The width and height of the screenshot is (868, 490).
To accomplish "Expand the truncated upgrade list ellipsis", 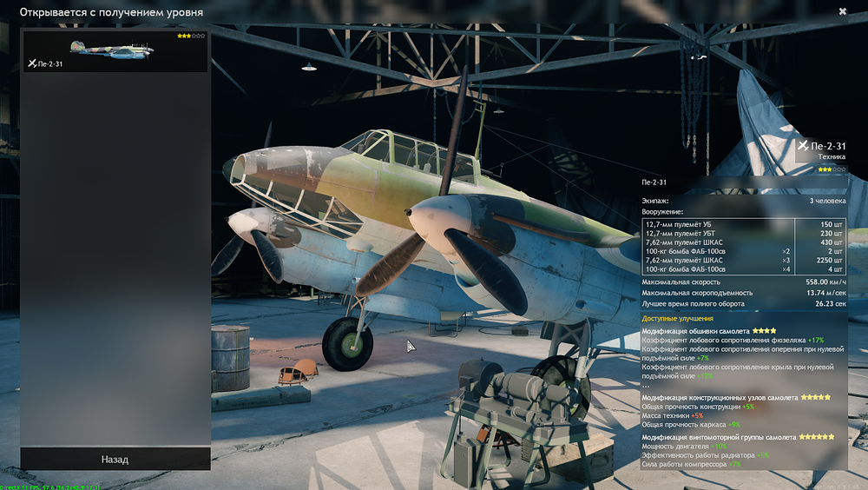I will (x=645, y=385).
